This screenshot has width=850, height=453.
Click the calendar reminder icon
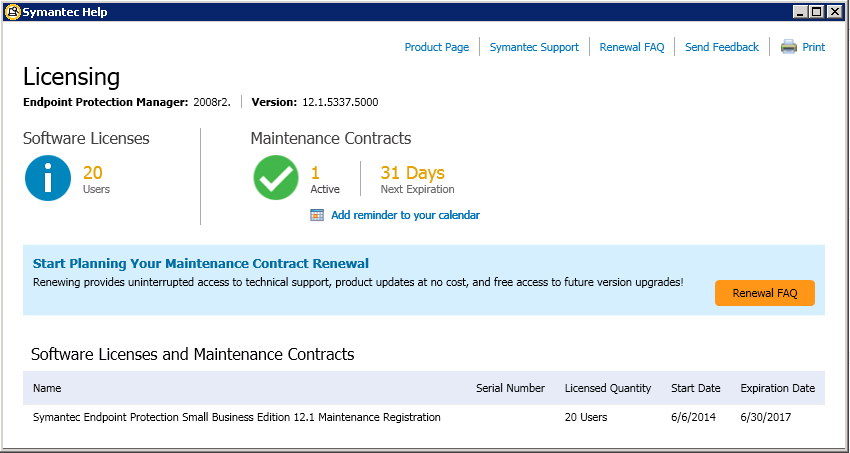pos(317,215)
